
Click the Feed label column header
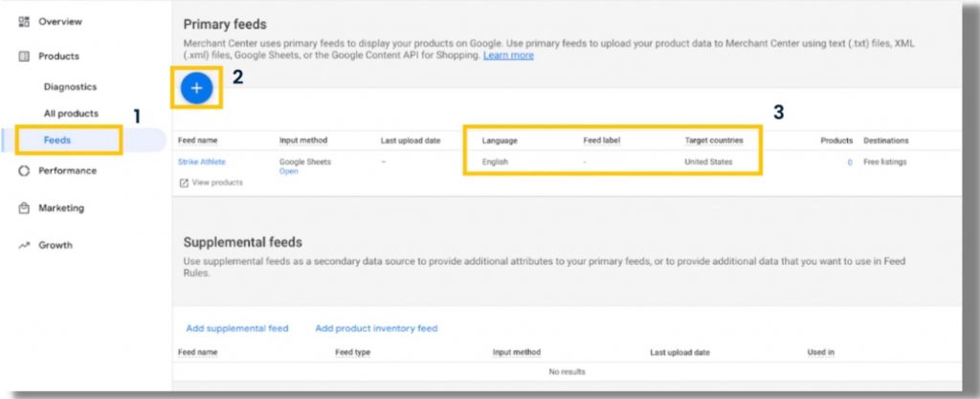click(x=601, y=141)
